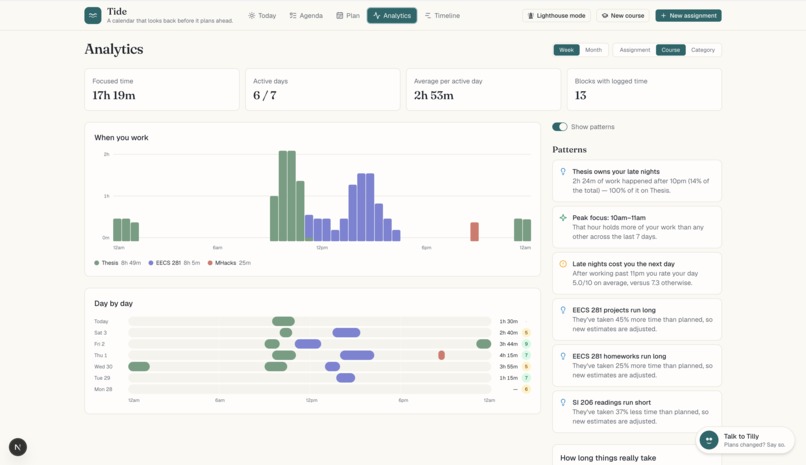Click the red block on Thu 1 row
This screenshot has width=806, height=465.
point(442,355)
